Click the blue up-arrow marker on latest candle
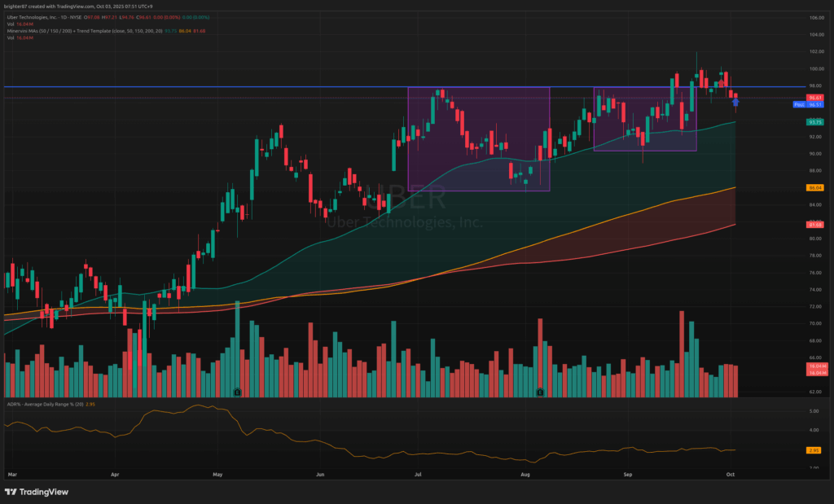834x504 pixels. [735, 103]
